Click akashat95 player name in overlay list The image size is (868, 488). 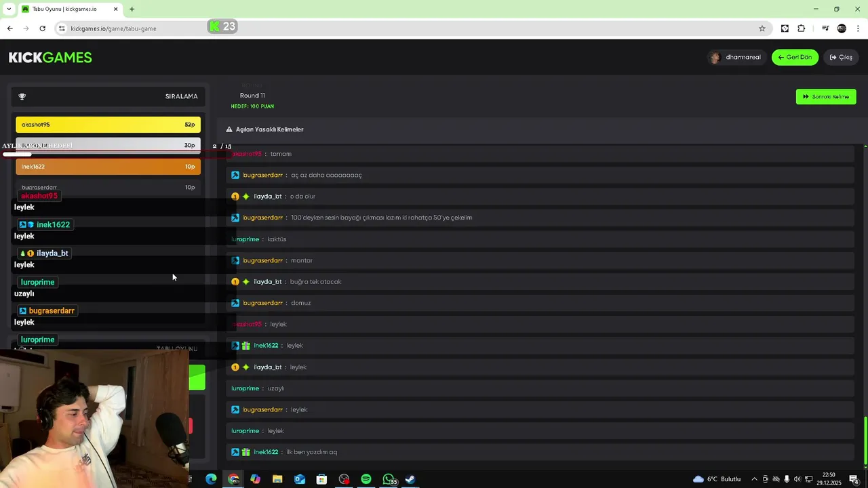(x=39, y=196)
